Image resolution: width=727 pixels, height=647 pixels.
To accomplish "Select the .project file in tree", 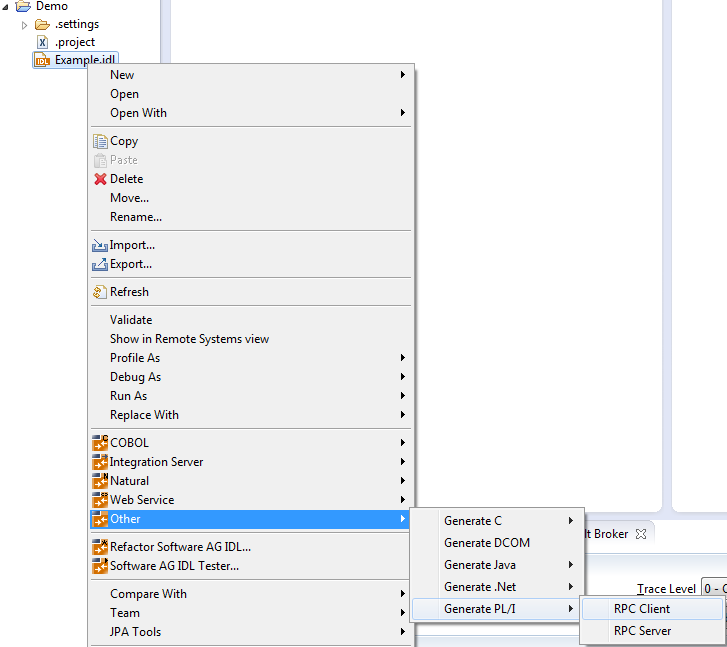I will (x=75, y=42).
